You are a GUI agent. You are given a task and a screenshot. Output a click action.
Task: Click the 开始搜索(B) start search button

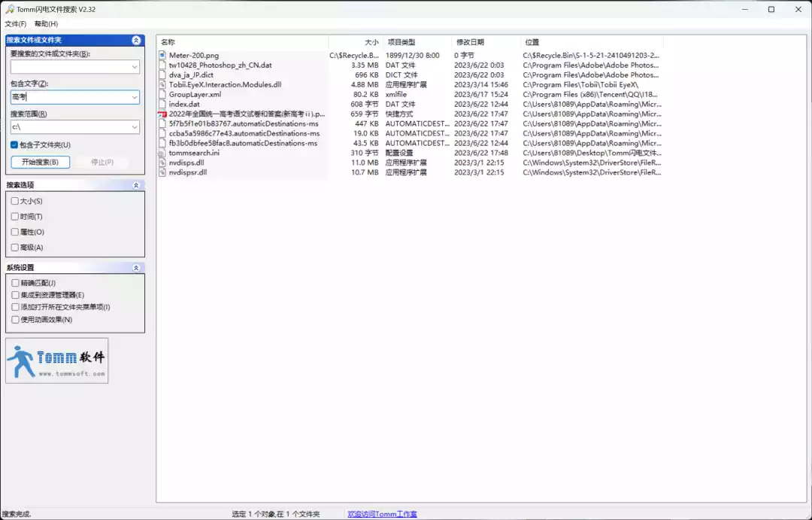41,162
